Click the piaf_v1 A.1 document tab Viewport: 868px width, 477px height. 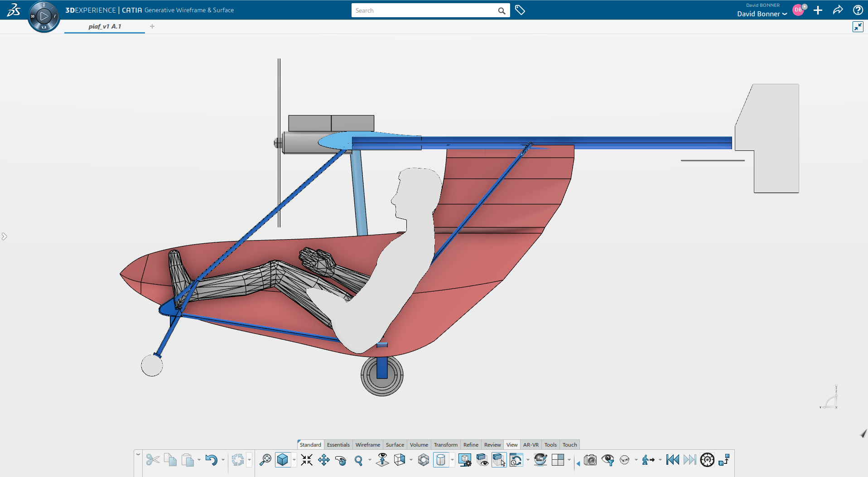coord(104,26)
